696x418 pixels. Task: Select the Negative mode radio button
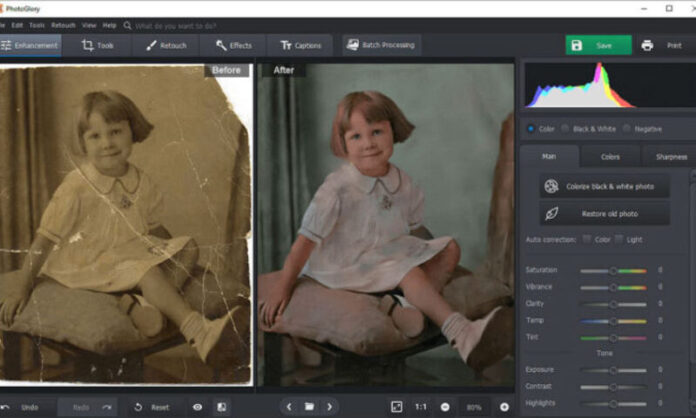(627, 128)
